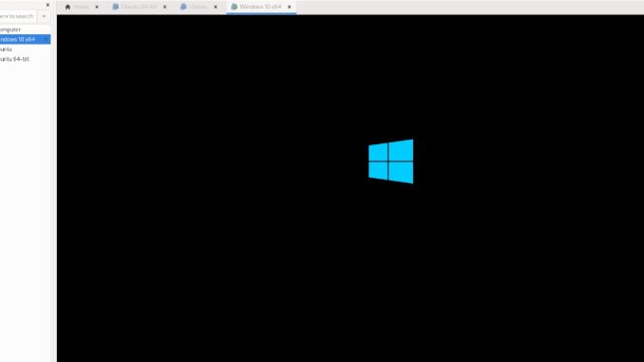644x362 pixels.
Task: Focus the library search field
Action: [x=18, y=16]
